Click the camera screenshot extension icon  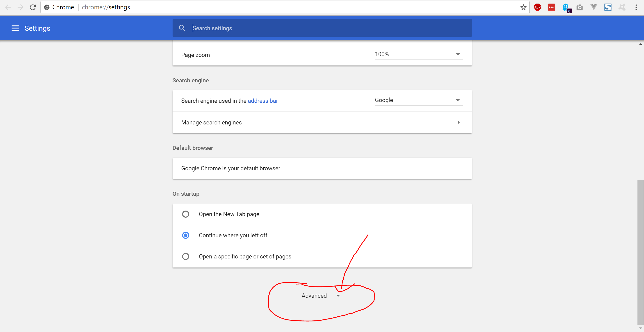pos(580,7)
